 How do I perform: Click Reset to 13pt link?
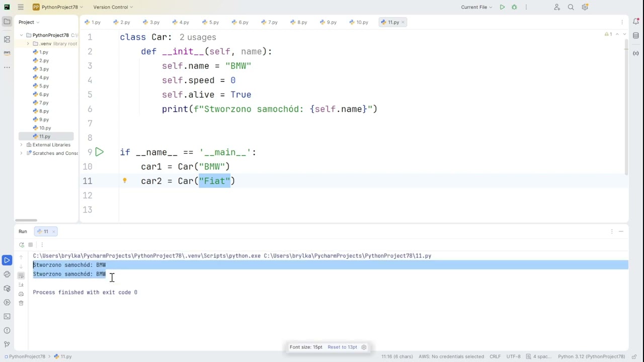(x=342, y=347)
